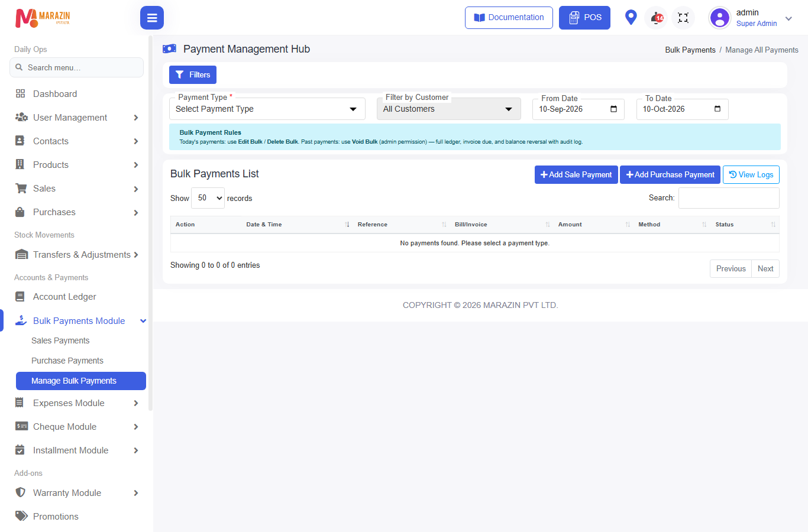
Task: Click the Next pagination button
Action: click(765, 268)
